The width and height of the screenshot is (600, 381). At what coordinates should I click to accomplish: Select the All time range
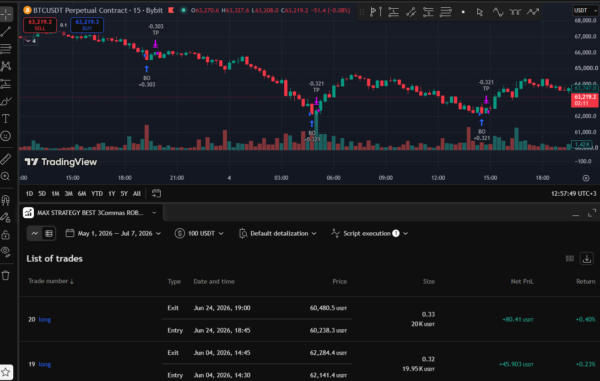pyautogui.click(x=137, y=194)
